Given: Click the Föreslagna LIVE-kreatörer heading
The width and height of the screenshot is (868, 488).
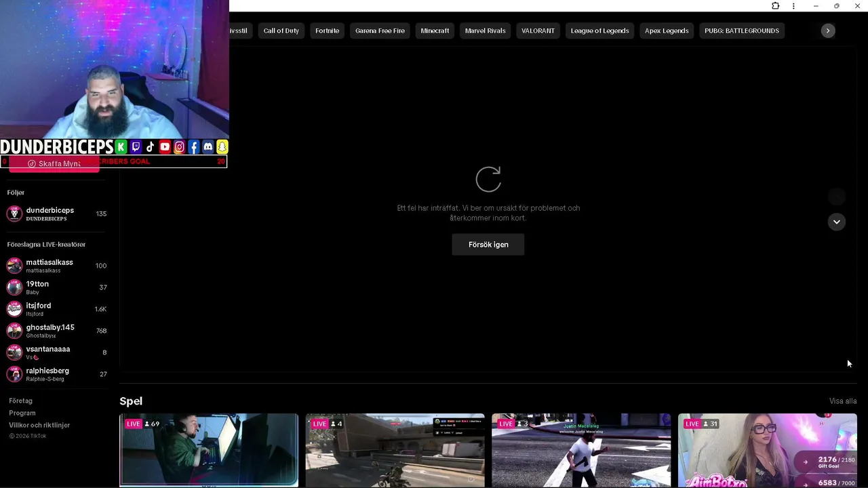Looking at the screenshot, I should pyautogui.click(x=46, y=244).
